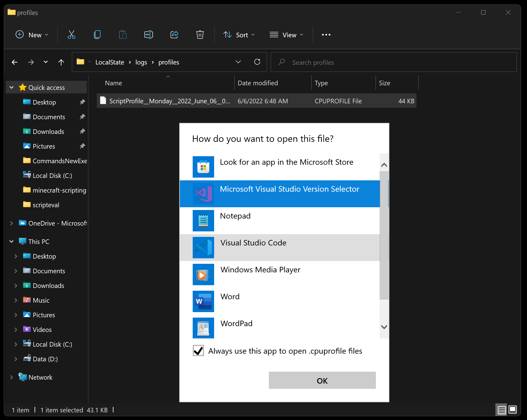Viewport: 527px width, 420px height.
Task: Open the New menu
Action: click(32, 35)
